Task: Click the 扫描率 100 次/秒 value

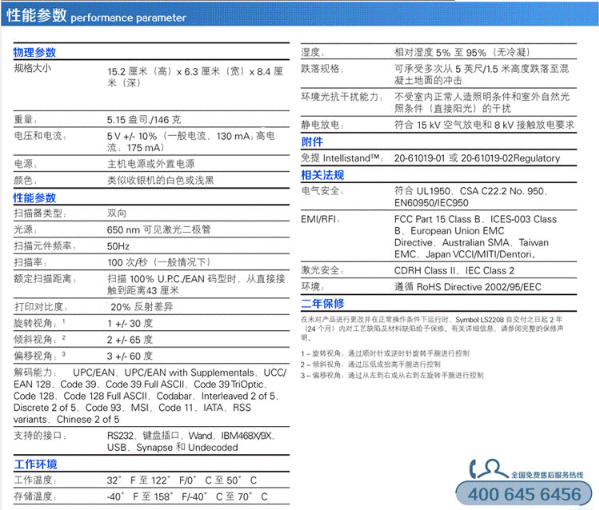Action: pyautogui.click(x=159, y=262)
